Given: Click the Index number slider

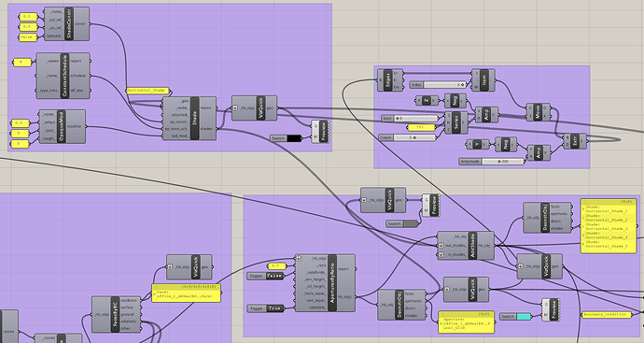Looking at the screenshot, I should click(439, 85).
